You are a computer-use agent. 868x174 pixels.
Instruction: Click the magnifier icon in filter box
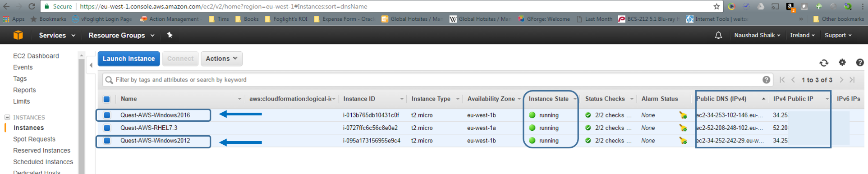point(109,80)
